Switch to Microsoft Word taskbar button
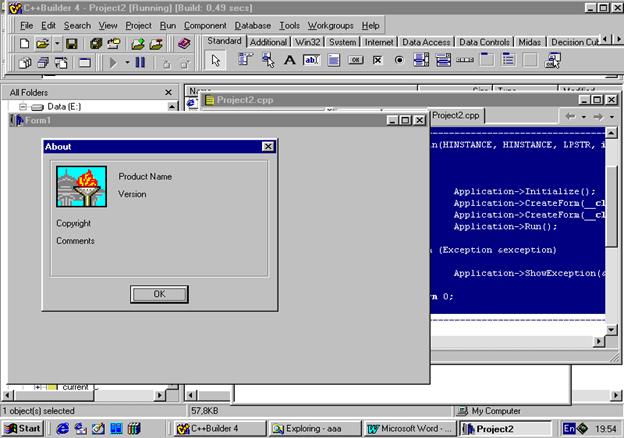Viewport: 624px width, 438px height. [x=410, y=428]
